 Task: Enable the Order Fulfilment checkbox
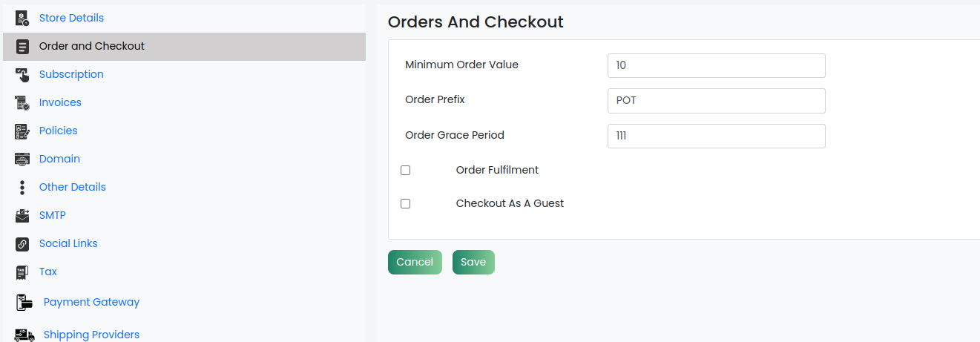point(405,170)
